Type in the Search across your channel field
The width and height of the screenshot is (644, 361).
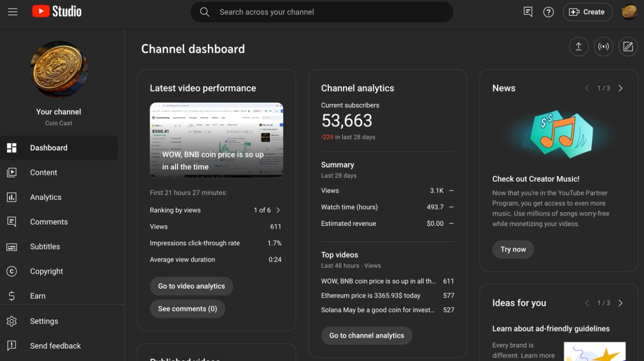[x=322, y=12]
